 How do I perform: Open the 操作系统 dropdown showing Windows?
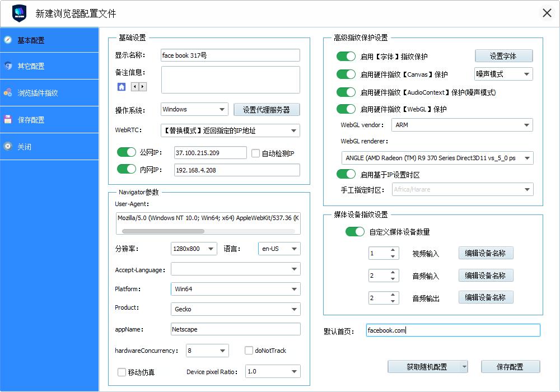pyautogui.click(x=194, y=109)
